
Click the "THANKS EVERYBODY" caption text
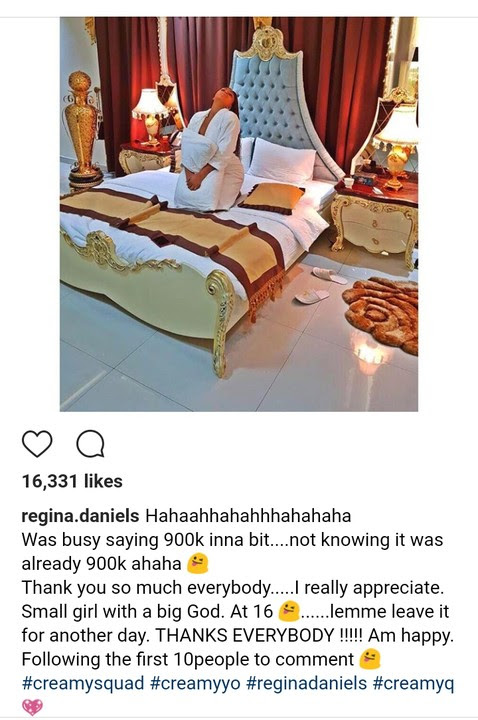[246, 636]
